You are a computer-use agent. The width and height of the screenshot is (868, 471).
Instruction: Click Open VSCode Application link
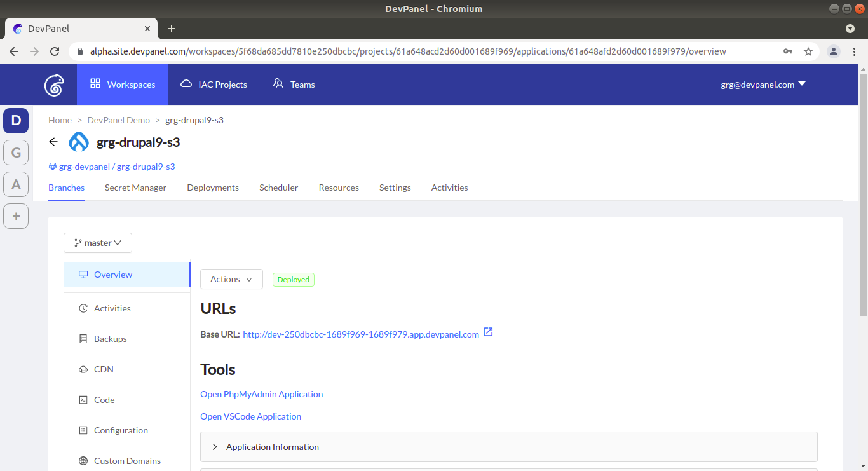click(x=250, y=416)
